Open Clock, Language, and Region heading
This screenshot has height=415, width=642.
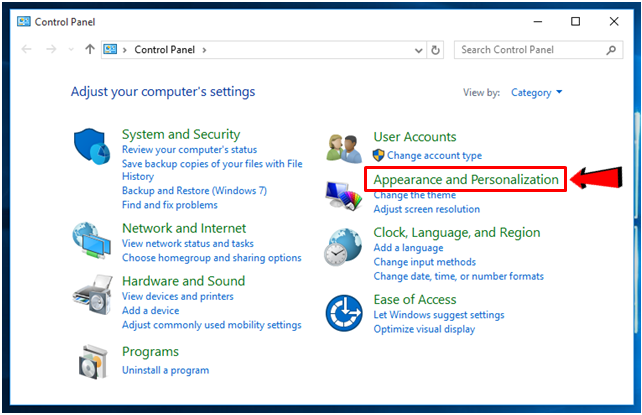(457, 232)
